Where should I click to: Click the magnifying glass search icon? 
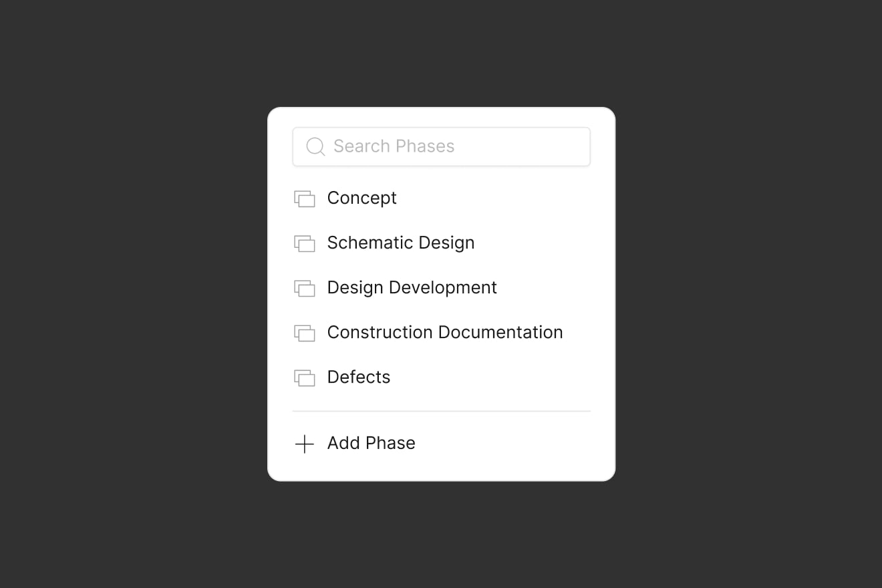pyautogui.click(x=315, y=146)
